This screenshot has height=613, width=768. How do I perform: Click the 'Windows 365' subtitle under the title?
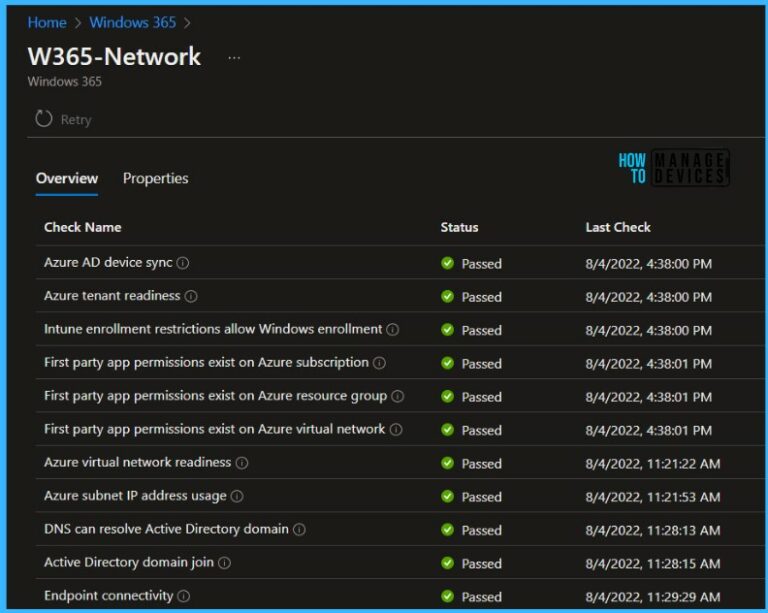(65, 81)
